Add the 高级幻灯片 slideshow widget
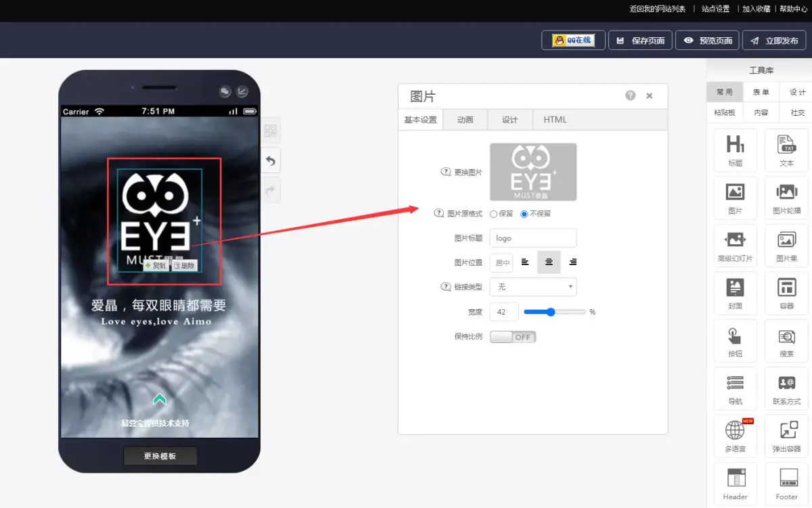This screenshot has height=508, width=812. 735,246
